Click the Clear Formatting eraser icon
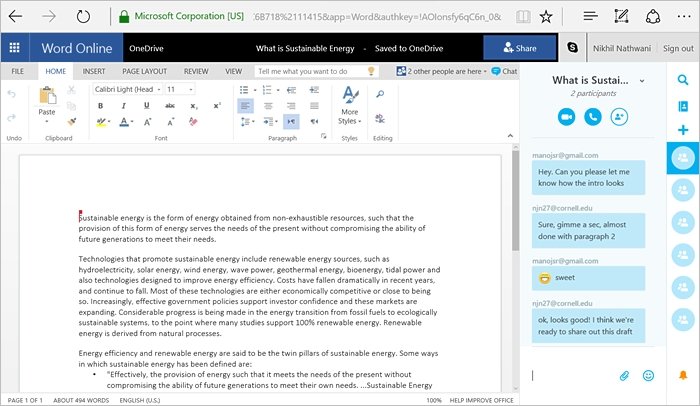The image size is (700, 406). coord(193,121)
